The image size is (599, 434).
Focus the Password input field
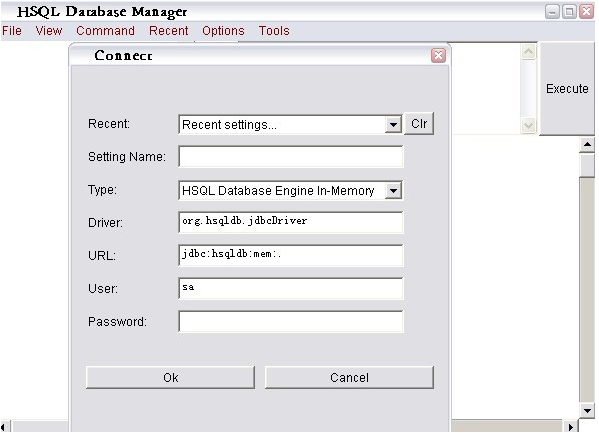tap(290, 321)
